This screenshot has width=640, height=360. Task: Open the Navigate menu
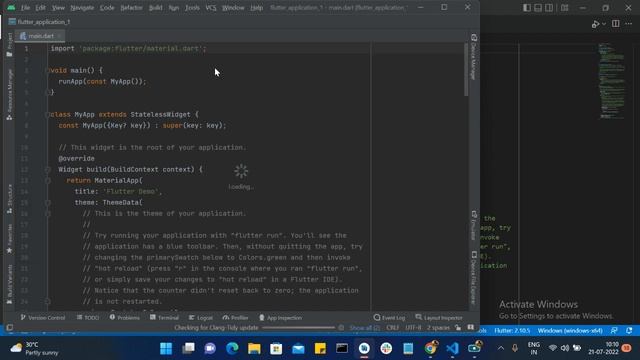coord(82,8)
